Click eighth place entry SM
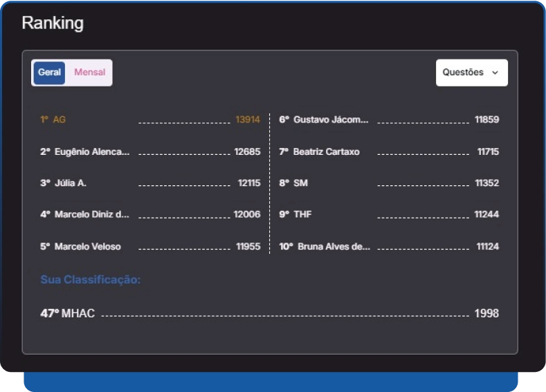This screenshot has width=546, height=392. pos(300,183)
